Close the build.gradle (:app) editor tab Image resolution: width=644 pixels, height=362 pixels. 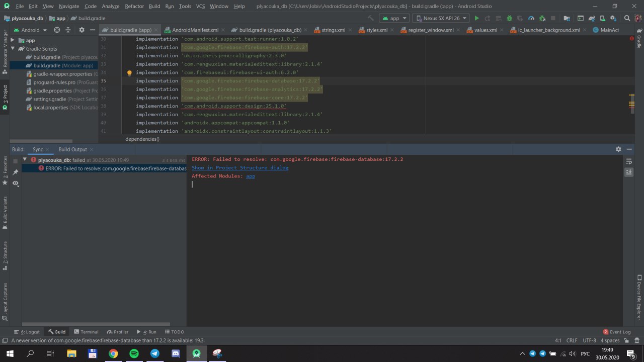(x=156, y=30)
